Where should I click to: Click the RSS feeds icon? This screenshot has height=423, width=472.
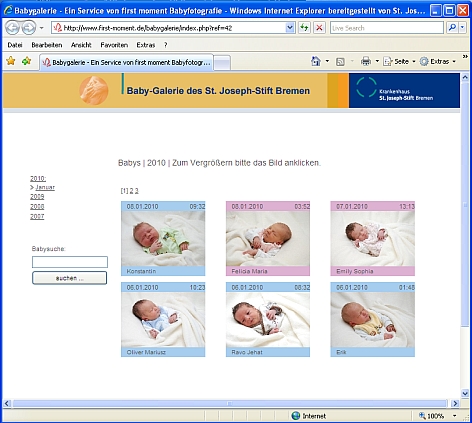click(340, 62)
